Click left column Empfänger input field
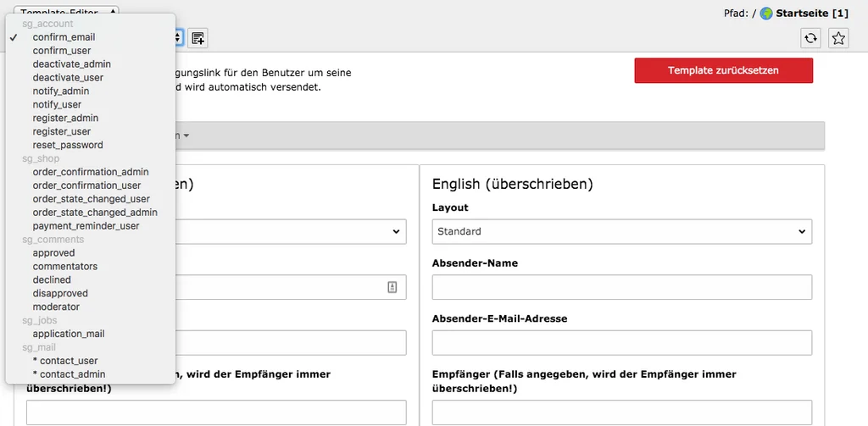This screenshot has height=426, width=868. coord(216,412)
